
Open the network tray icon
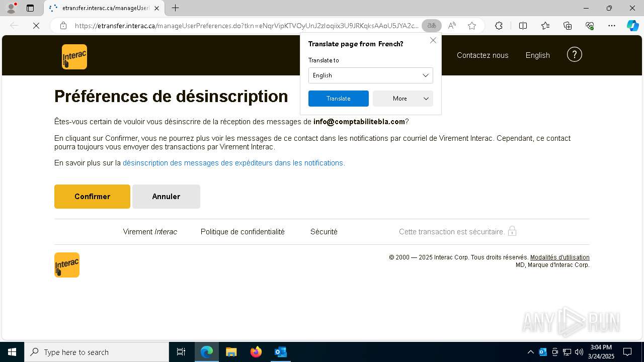coord(567,352)
